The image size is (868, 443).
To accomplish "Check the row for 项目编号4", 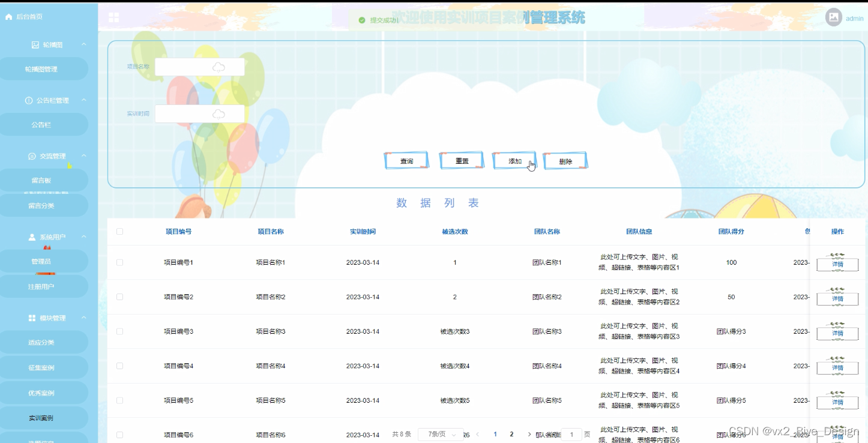I will click(119, 366).
